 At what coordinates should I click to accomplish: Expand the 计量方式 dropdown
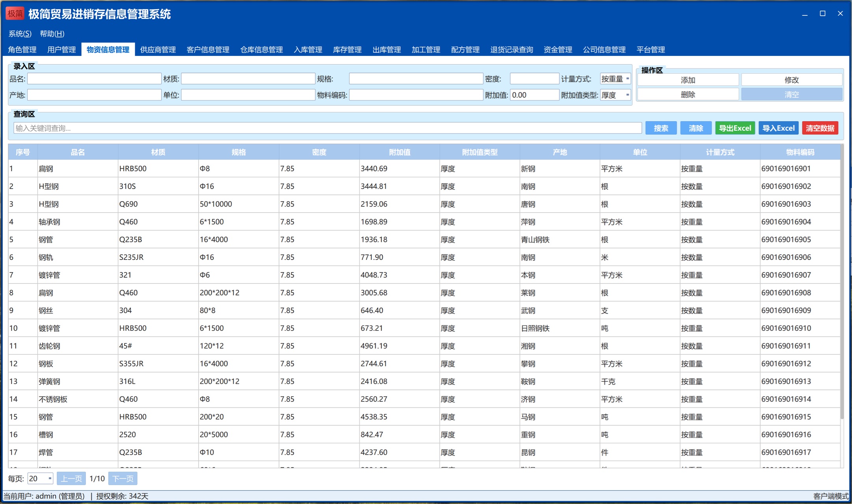pos(615,79)
